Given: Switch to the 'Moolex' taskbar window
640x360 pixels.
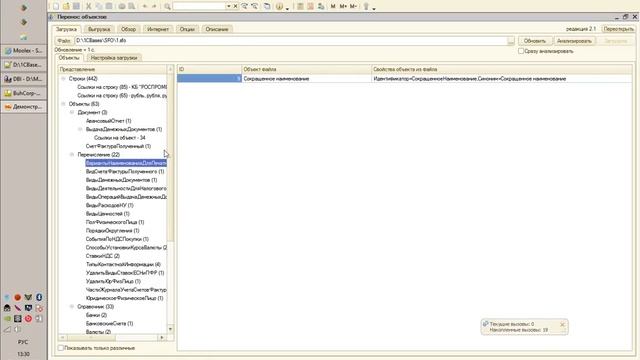Looking at the screenshot, I should [x=24, y=51].
